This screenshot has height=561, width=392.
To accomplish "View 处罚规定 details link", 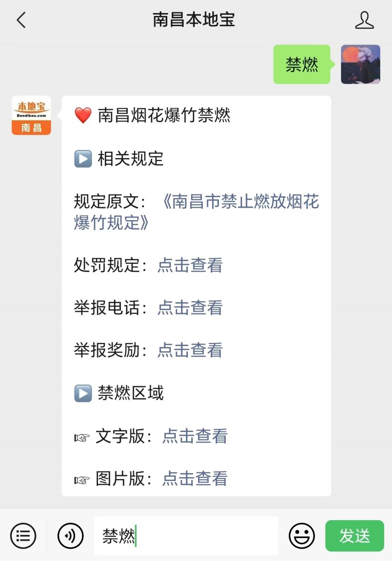I will pyautogui.click(x=190, y=265).
